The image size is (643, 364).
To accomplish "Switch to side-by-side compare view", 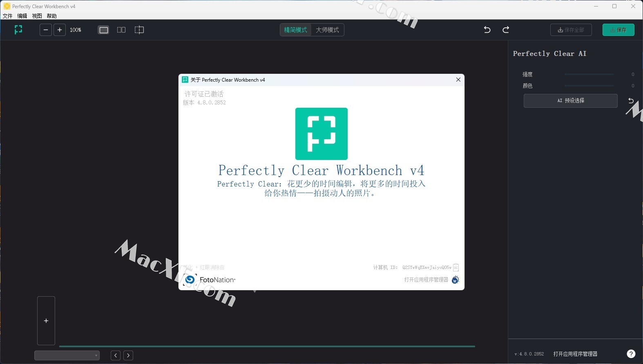I will [121, 30].
